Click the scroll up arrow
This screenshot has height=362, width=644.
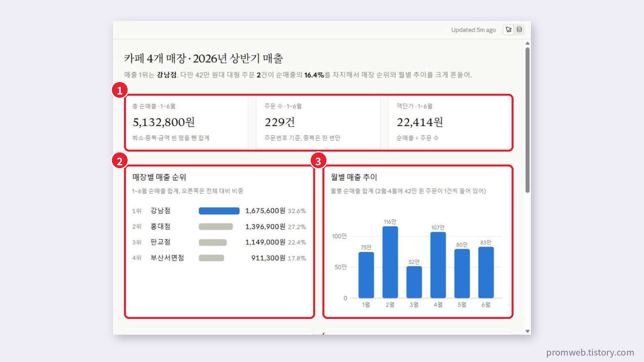click(x=527, y=43)
